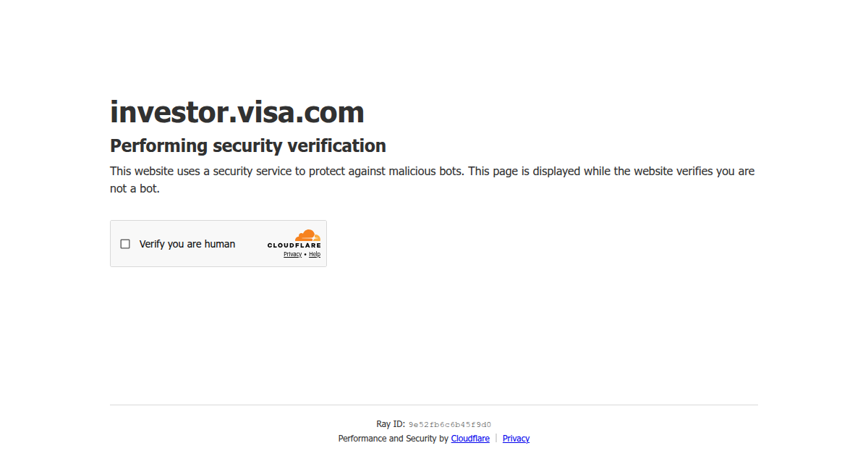This screenshot has height=456, width=868.
Task: Follow the Cloudflare link in the footer
Action: pos(470,439)
